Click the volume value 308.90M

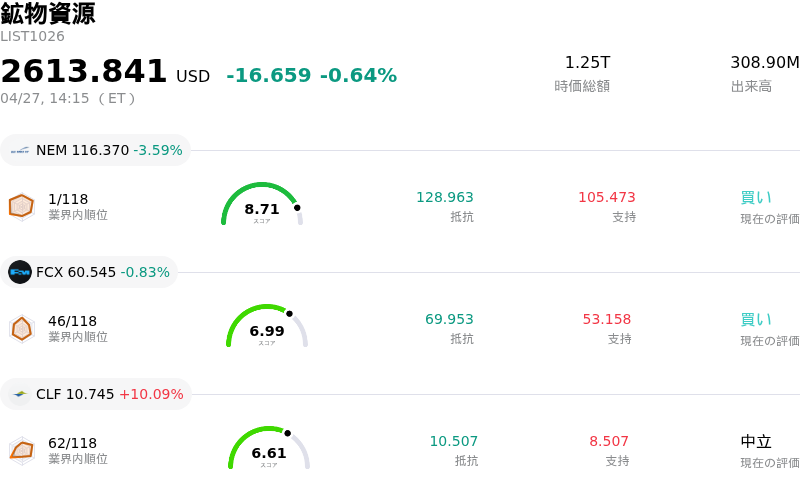pyautogui.click(x=765, y=62)
